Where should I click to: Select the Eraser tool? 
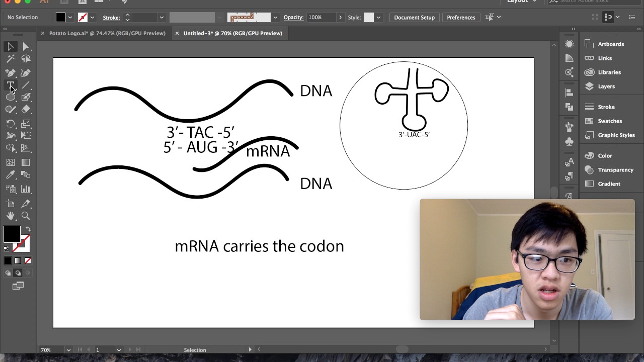coord(26,110)
